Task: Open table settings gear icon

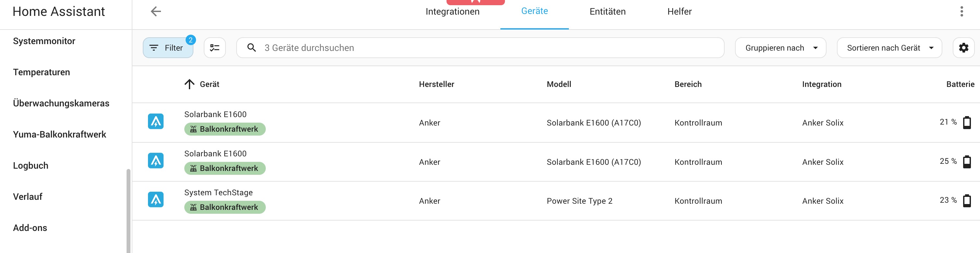Action: tap(963, 48)
